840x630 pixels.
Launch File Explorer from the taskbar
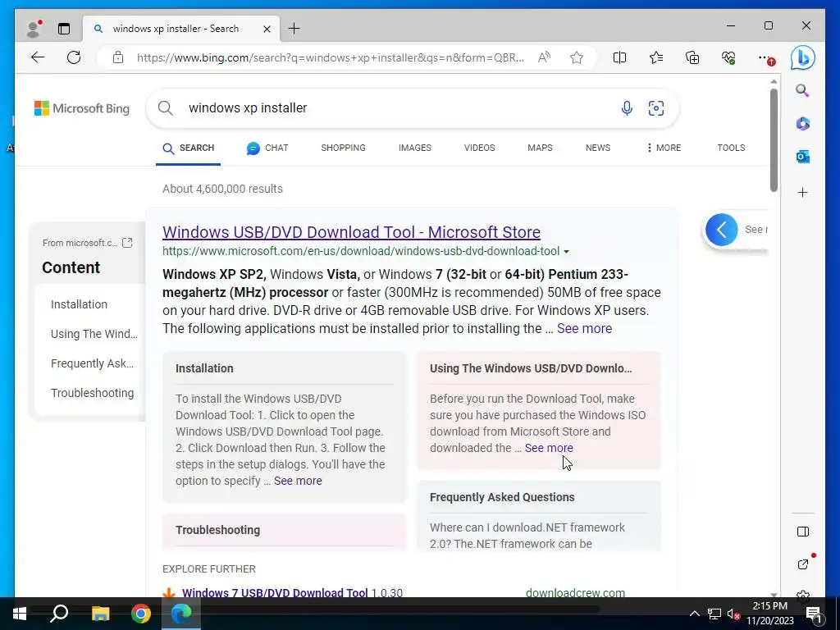100,614
